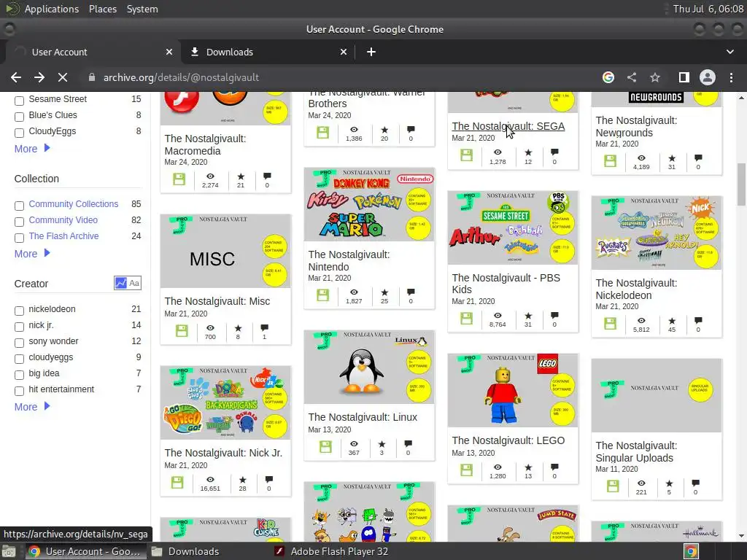
Task: Click views eye icon on Nintendo card
Action: (354, 292)
